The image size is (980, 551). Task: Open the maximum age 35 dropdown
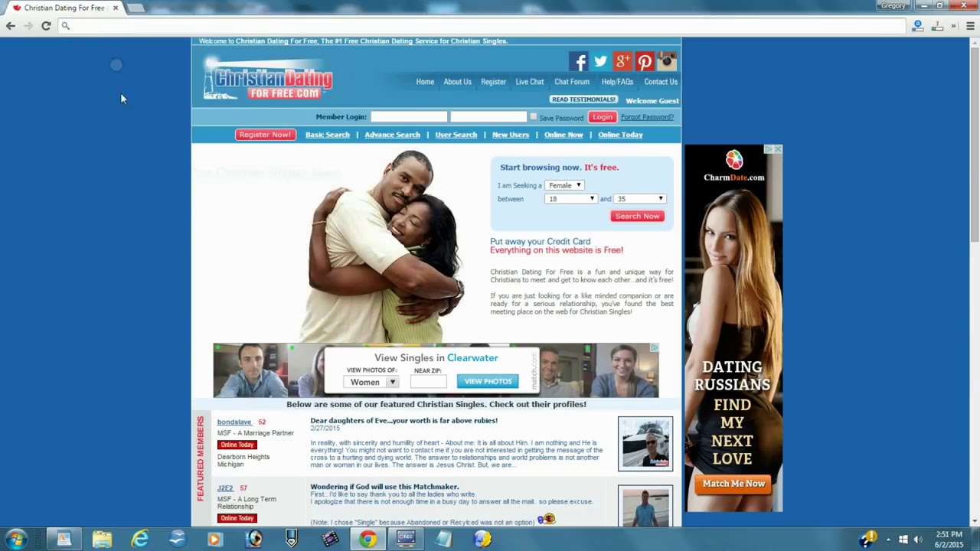tap(639, 199)
